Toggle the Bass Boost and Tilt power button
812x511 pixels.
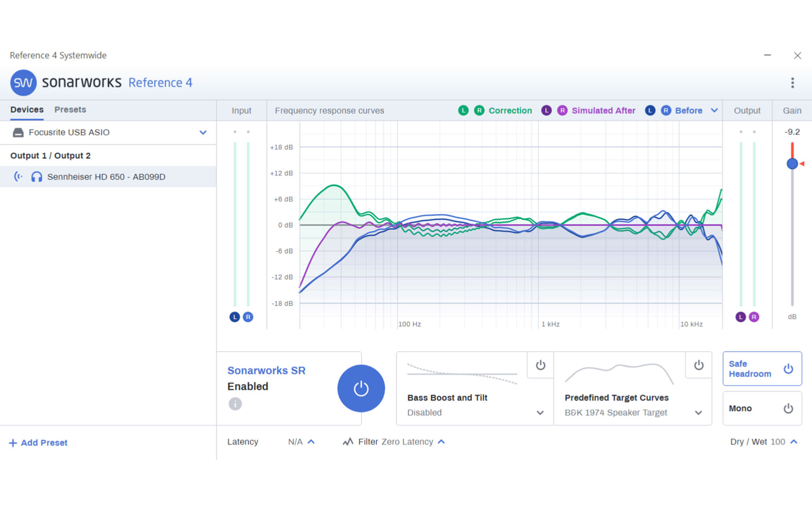click(540, 365)
